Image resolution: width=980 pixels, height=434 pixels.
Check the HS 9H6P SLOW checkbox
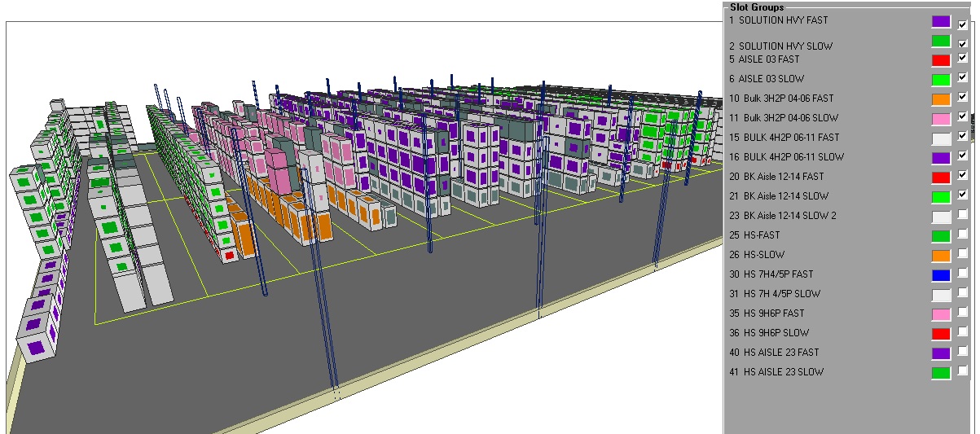pos(963,331)
